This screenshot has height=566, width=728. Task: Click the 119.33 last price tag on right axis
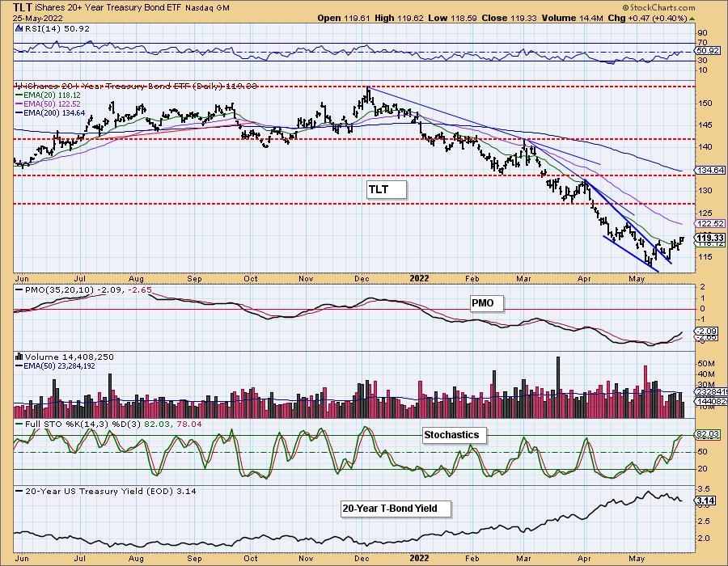711,238
